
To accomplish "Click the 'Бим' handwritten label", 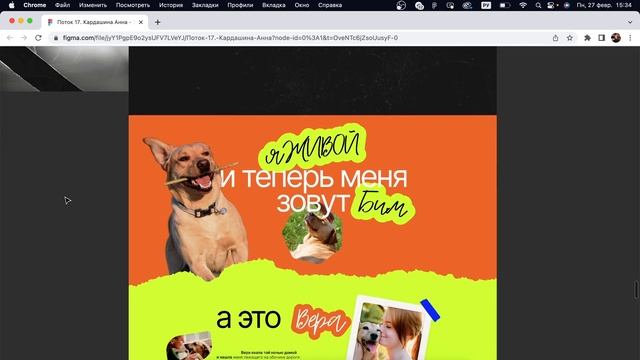I will (x=383, y=205).
